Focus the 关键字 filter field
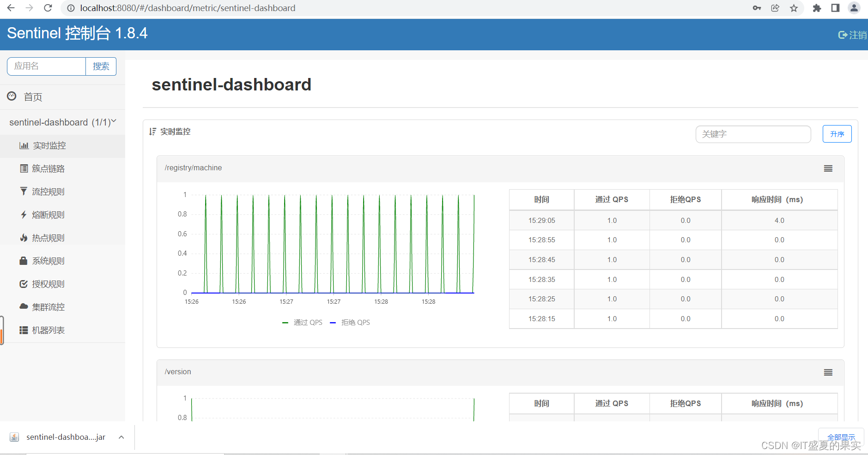 [753, 134]
